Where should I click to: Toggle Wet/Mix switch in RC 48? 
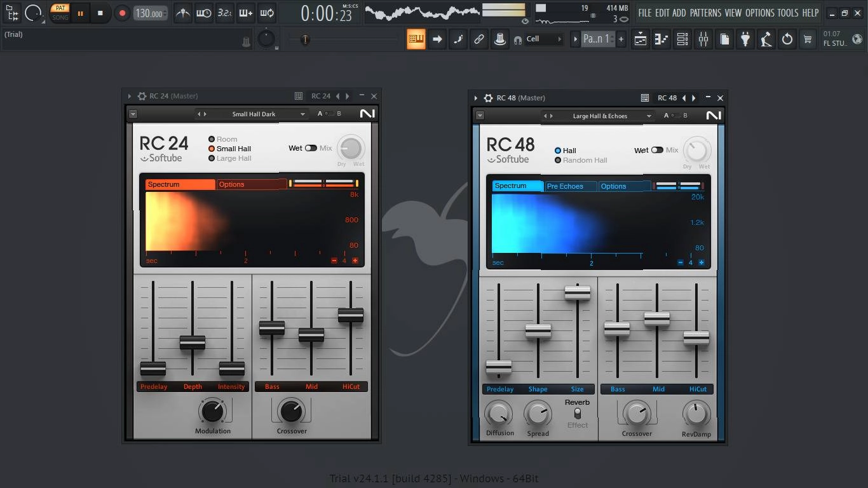[657, 150]
